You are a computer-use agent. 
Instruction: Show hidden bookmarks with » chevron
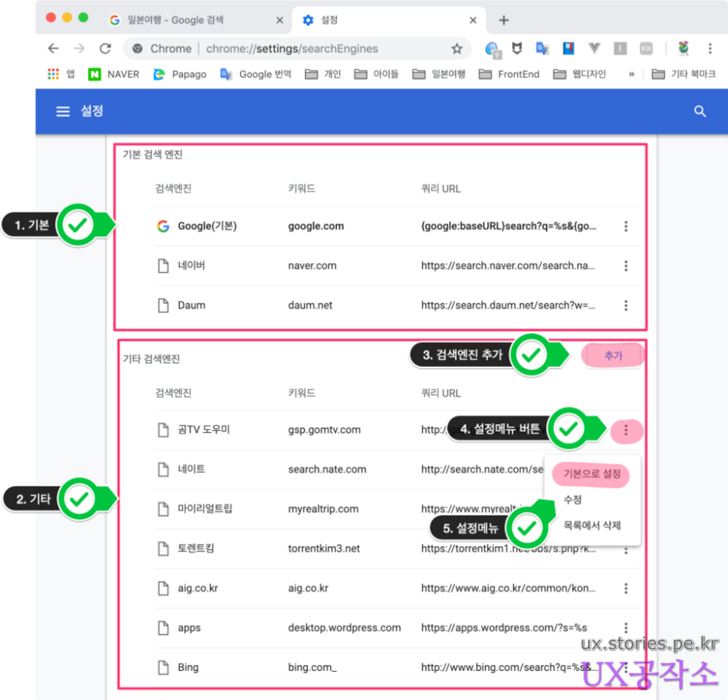(631, 74)
